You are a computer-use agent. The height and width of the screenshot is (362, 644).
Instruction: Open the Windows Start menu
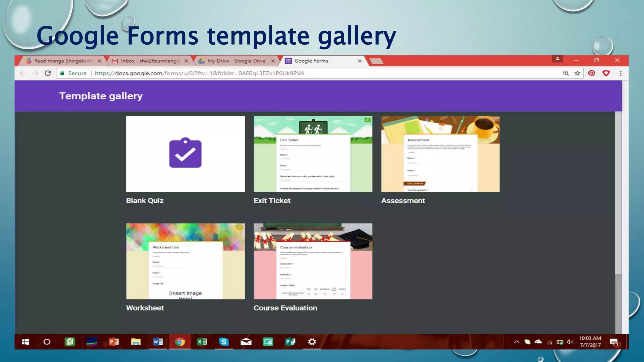pos(25,342)
